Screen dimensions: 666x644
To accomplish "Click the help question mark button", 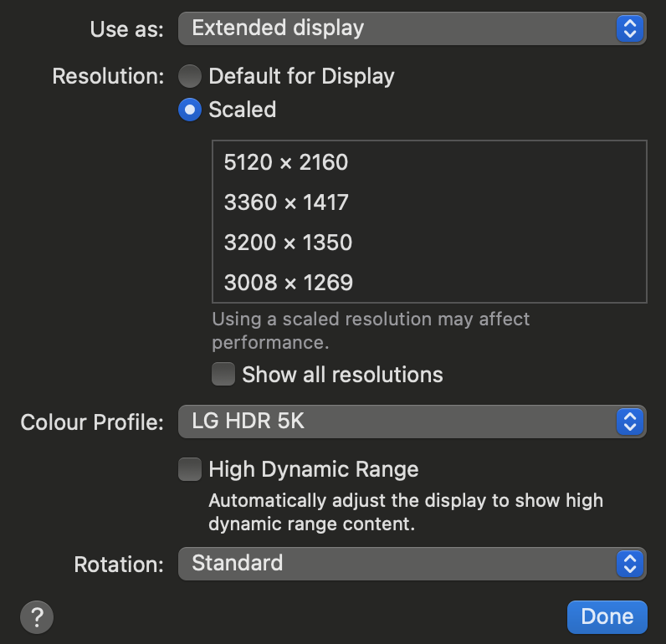I will pos(37,617).
